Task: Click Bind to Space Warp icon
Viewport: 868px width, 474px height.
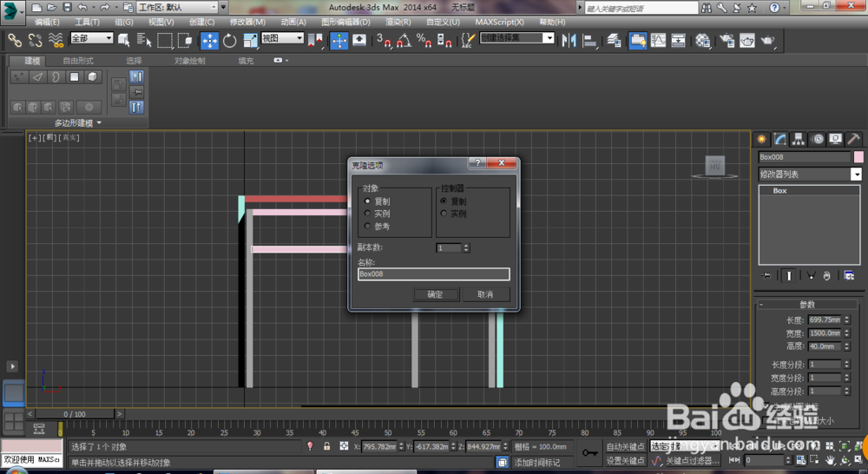Action: point(56,40)
